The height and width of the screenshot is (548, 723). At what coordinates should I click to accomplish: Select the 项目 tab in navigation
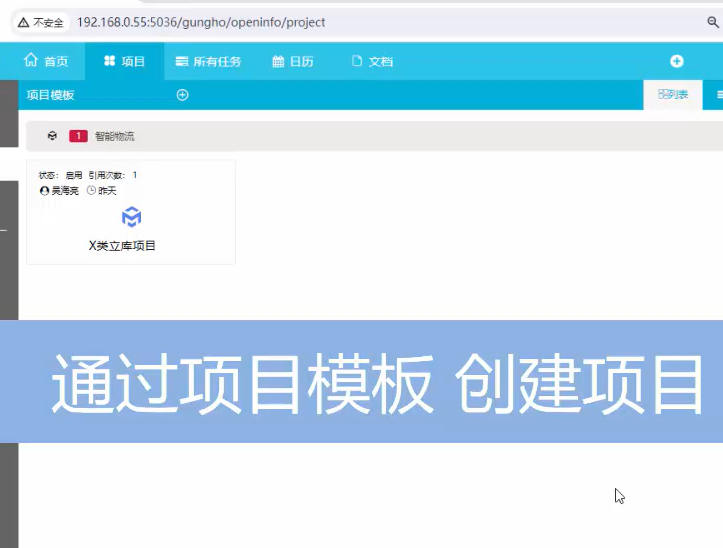(x=124, y=61)
